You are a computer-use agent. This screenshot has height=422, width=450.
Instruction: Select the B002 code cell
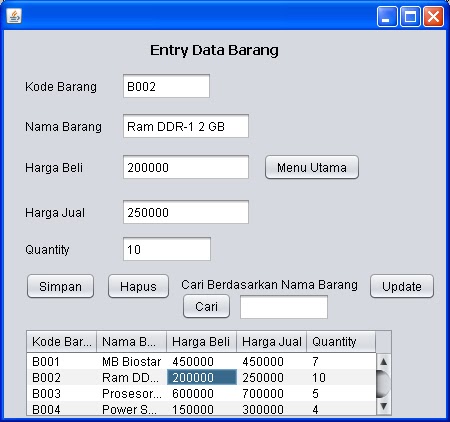(62, 377)
